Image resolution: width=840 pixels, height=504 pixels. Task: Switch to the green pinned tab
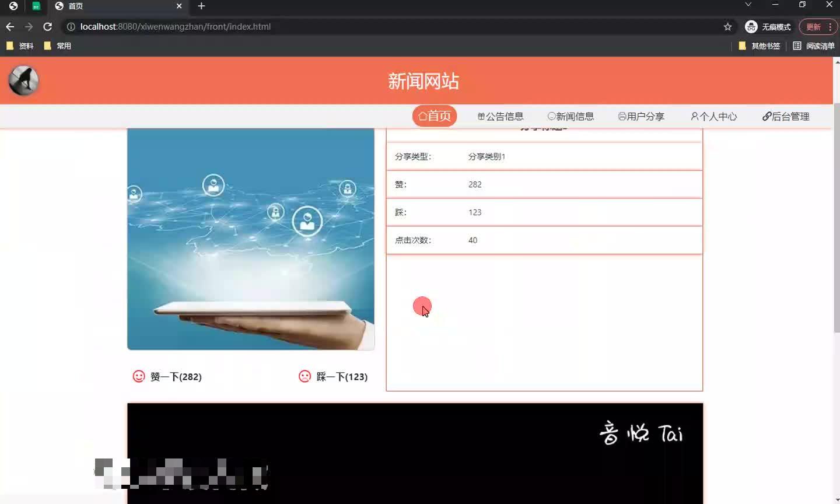point(36,6)
